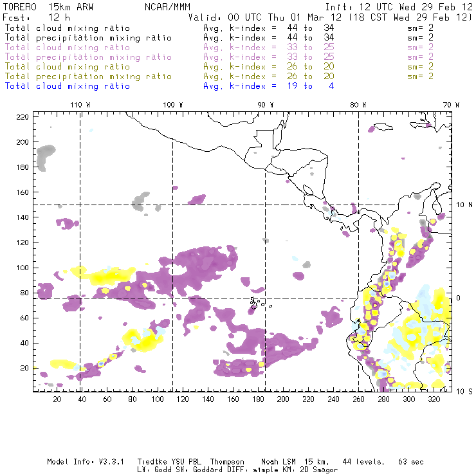Click the "Noah LSM" footer text
Screen dimensions: 476x476
coord(279,462)
